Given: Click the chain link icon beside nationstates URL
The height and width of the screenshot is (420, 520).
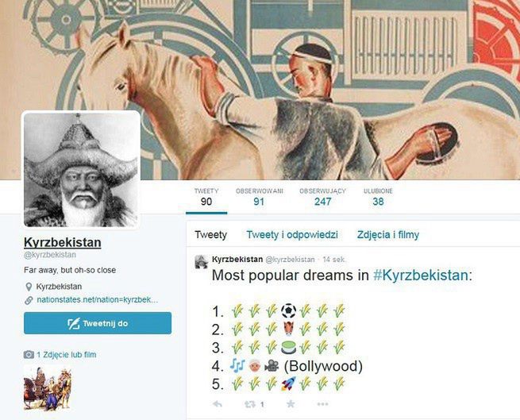Looking at the screenshot, I should pos(29,300).
